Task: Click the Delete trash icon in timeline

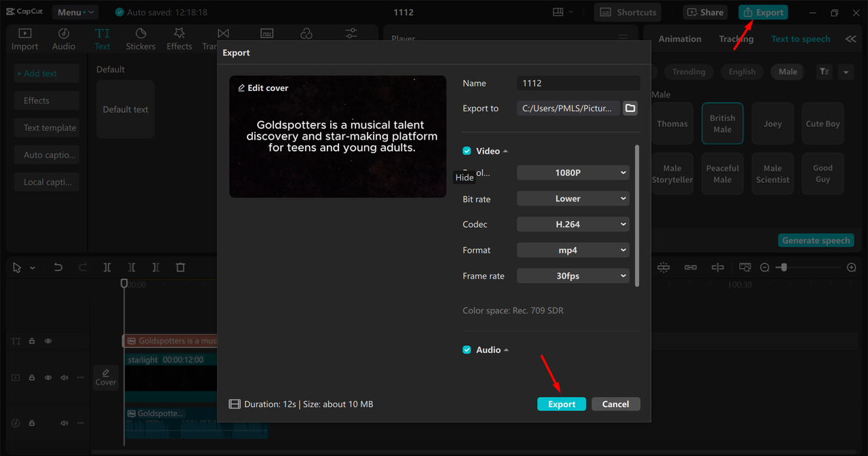Action: click(x=180, y=267)
